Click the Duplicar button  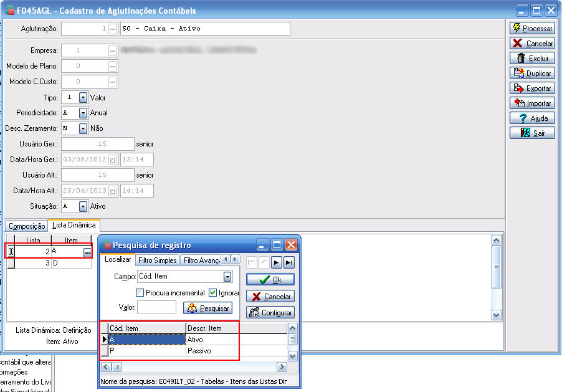(532, 73)
